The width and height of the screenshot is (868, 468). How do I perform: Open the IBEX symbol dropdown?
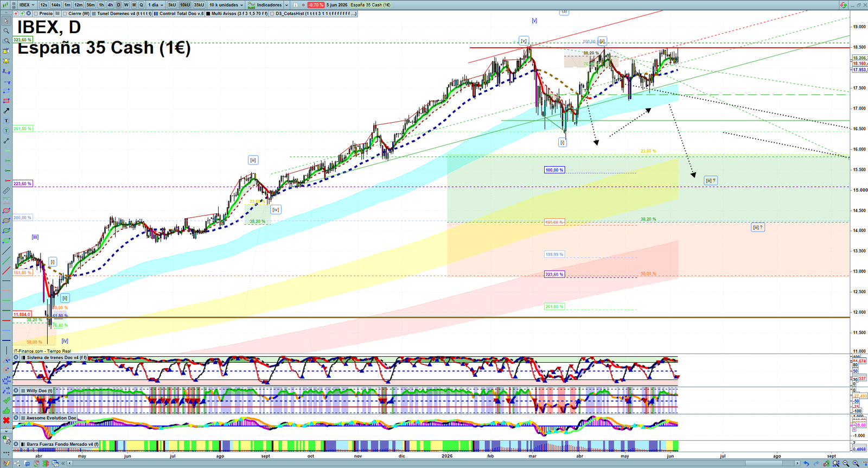click(x=27, y=5)
